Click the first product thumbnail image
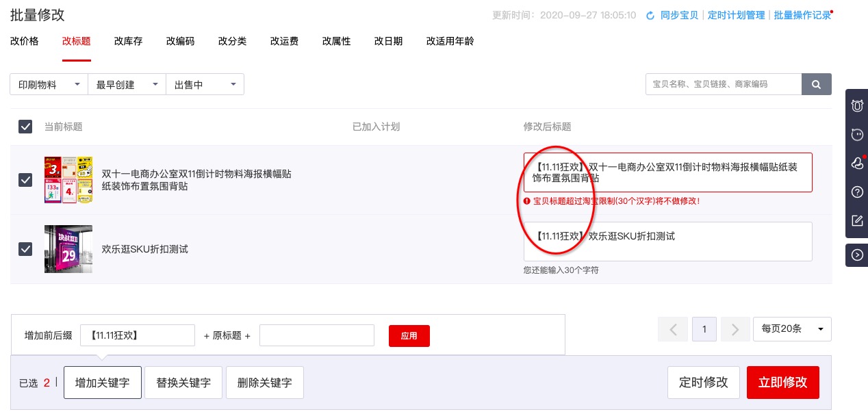Image resolution: width=868 pixels, height=414 pixels. click(x=68, y=180)
